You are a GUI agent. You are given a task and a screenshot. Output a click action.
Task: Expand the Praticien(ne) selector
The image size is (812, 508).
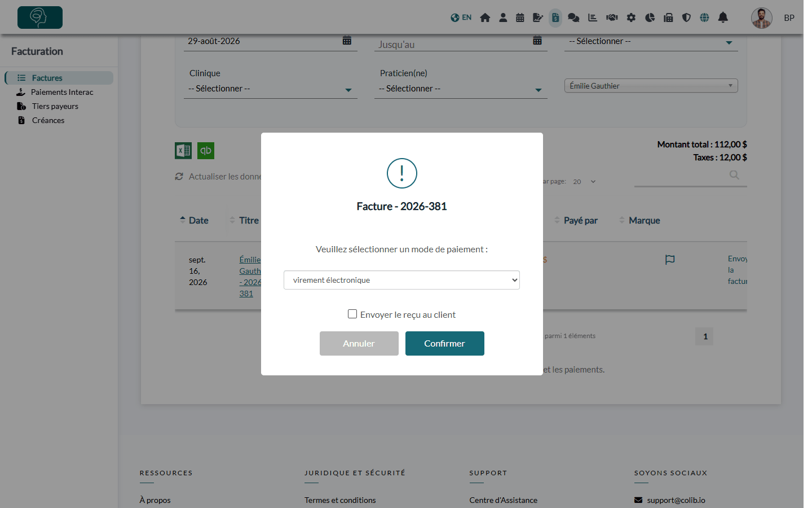click(461, 89)
